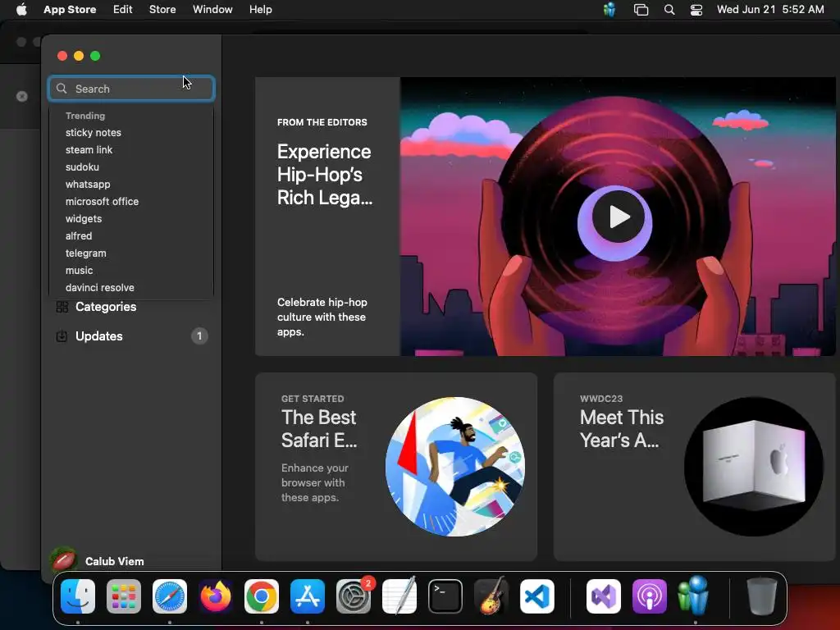The width and height of the screenshot is (840, 630).
Task: Launch Visual Studio from the Dock
Action: click(604, 596)
